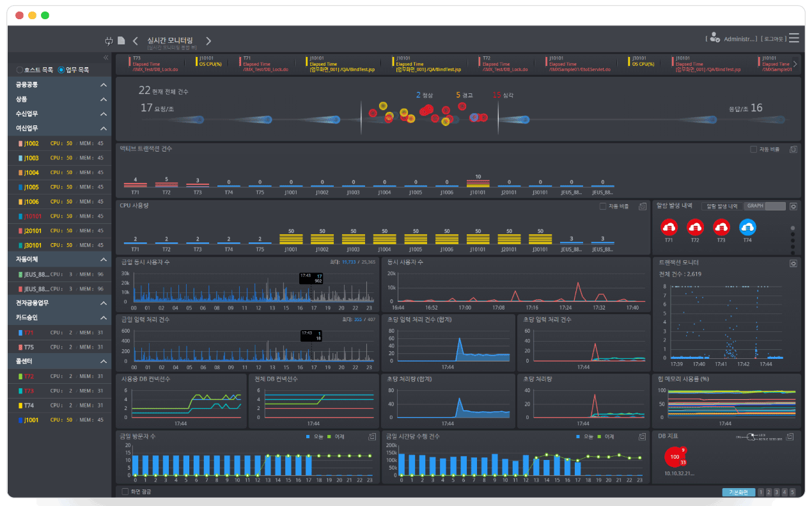Open the J30101 OS CPU(%) alarm

tap(642, 61)
